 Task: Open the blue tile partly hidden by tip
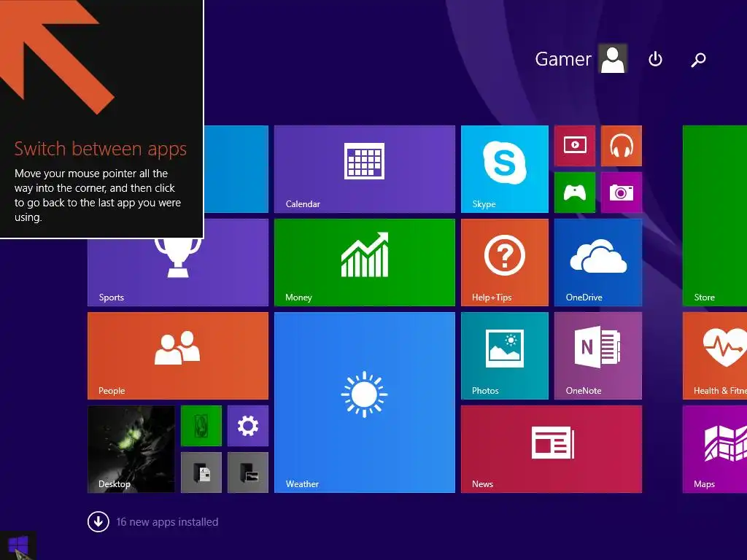236,169
